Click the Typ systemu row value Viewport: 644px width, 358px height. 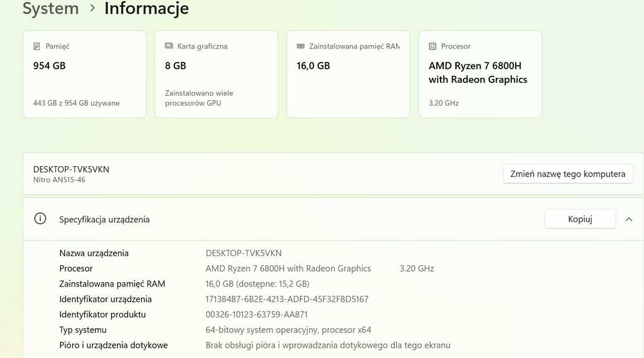[288, 330]
